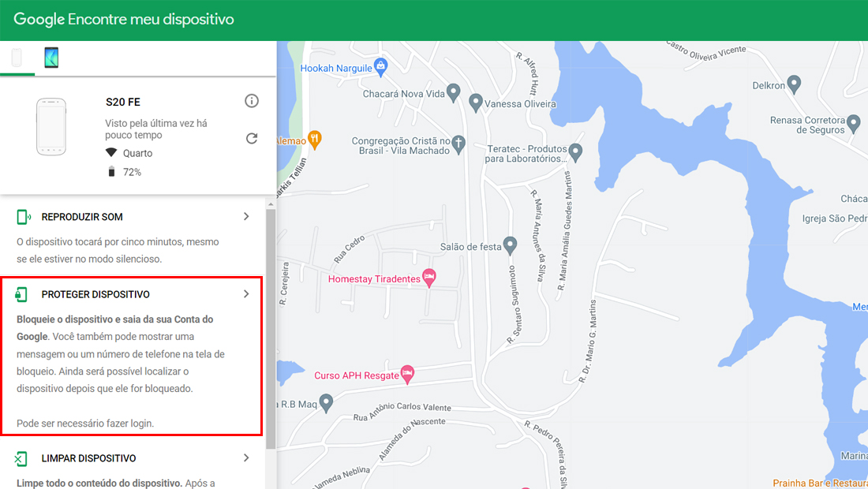The height and width of the screenshot is (489, 868).
Task: Click the Prainha Bar e Restaura label
Action: (x=821, y=483)
